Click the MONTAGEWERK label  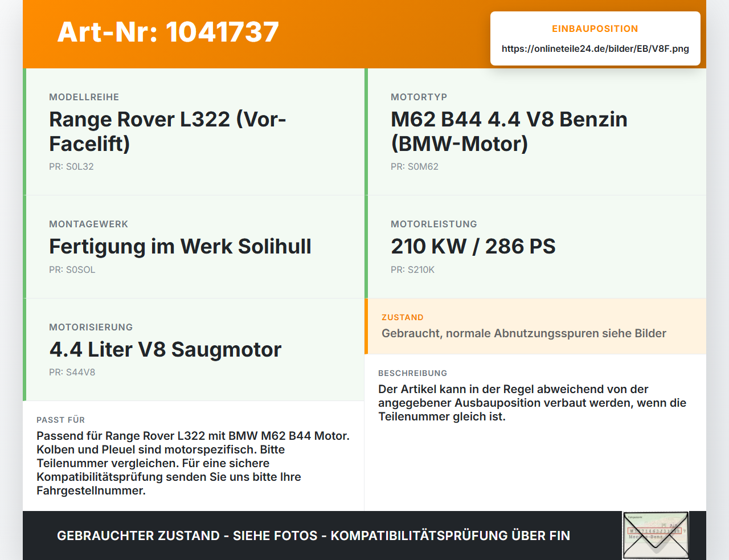point(89,224)
